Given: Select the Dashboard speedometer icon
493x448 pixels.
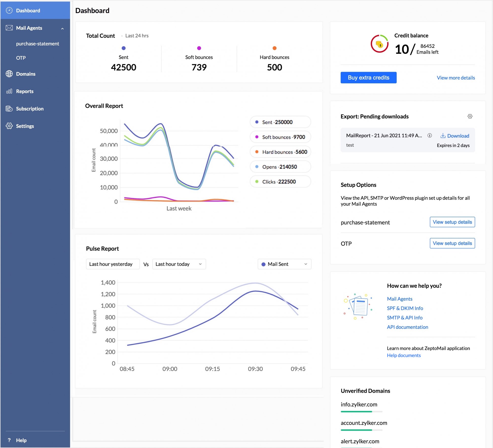Looking at the screenshot, I should [9, 10].
